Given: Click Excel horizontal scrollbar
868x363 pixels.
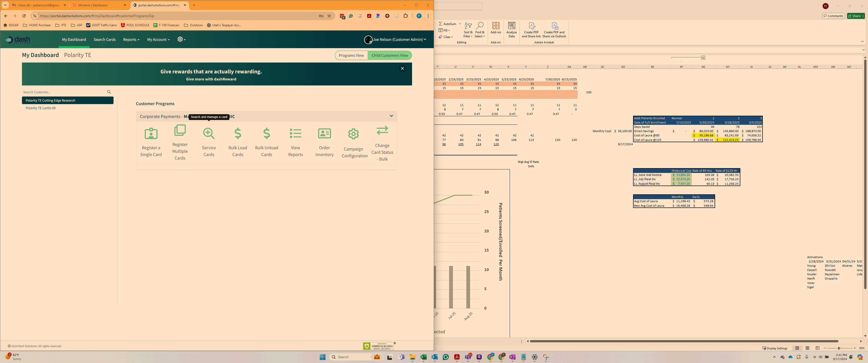Looking at the screenshot, I should pyautogui.click(x=684, y=341).
